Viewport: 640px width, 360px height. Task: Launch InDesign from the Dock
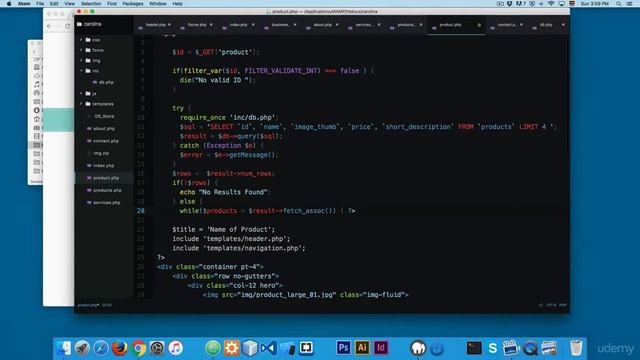tap(381, 348)
